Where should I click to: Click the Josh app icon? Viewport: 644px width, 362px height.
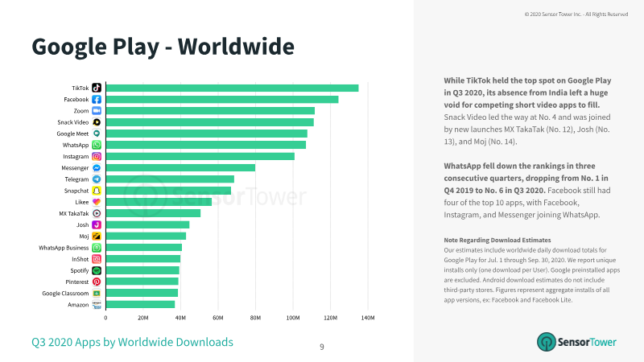coord(97,225)
